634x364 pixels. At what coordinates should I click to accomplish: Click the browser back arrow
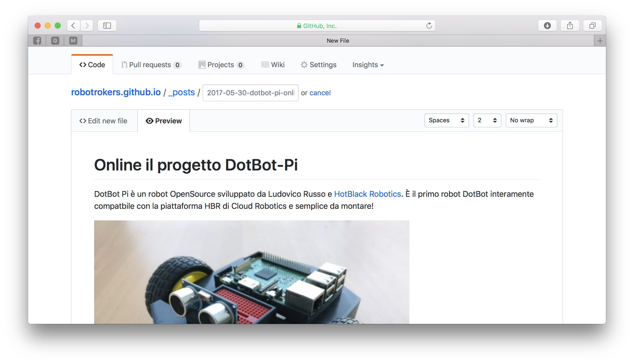point(73,26)
